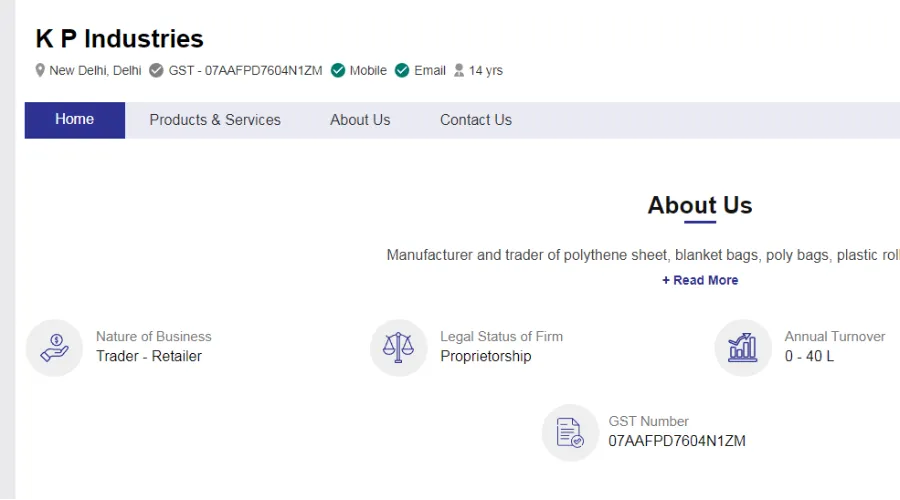Click the K P Industries company title
The height and width of the screenshot is (500, 900).
click(119, 39)
